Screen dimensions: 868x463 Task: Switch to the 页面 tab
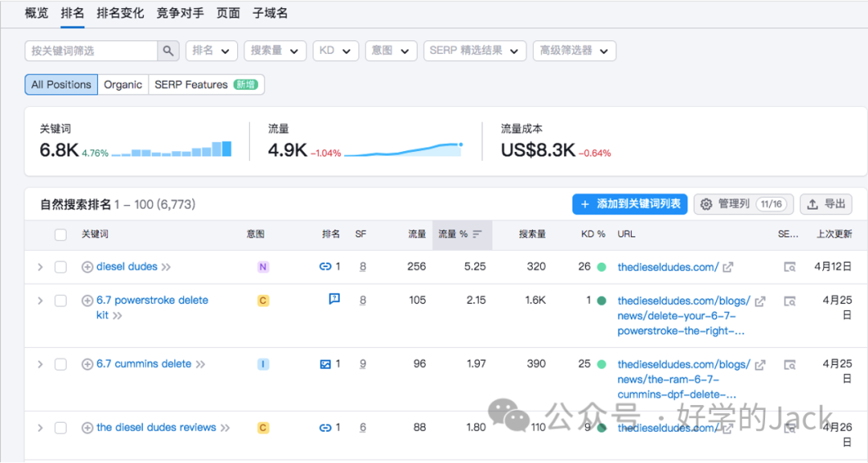228,14
